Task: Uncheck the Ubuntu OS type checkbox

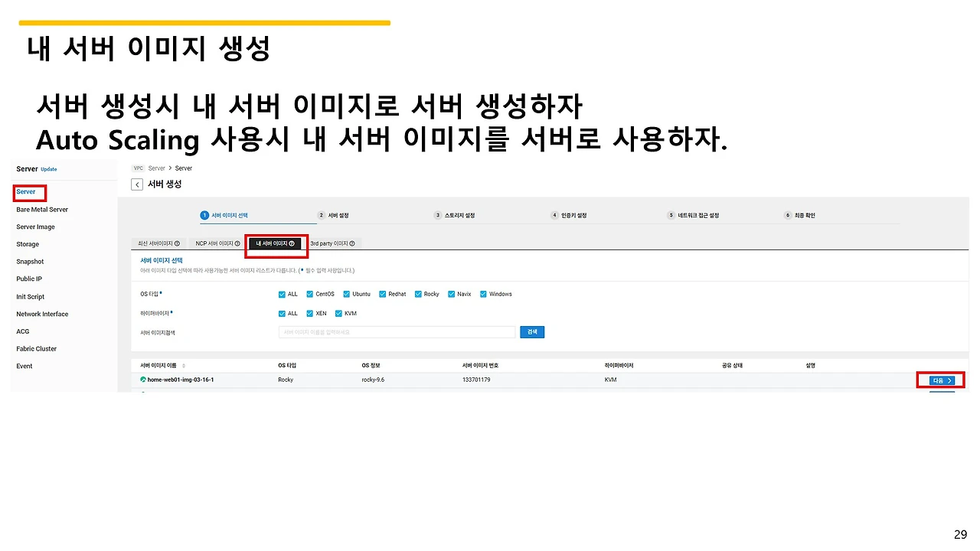Action: pyautogui.click(x=345, y=294)
